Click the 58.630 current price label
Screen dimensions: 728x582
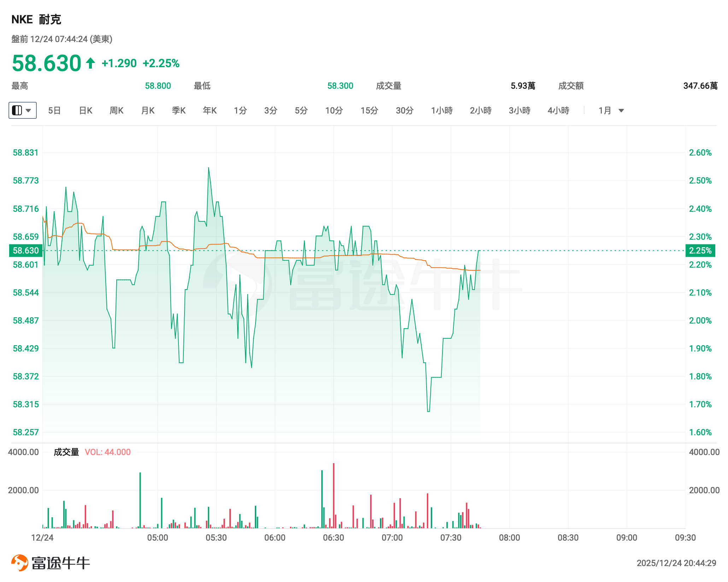click(25, 251)
